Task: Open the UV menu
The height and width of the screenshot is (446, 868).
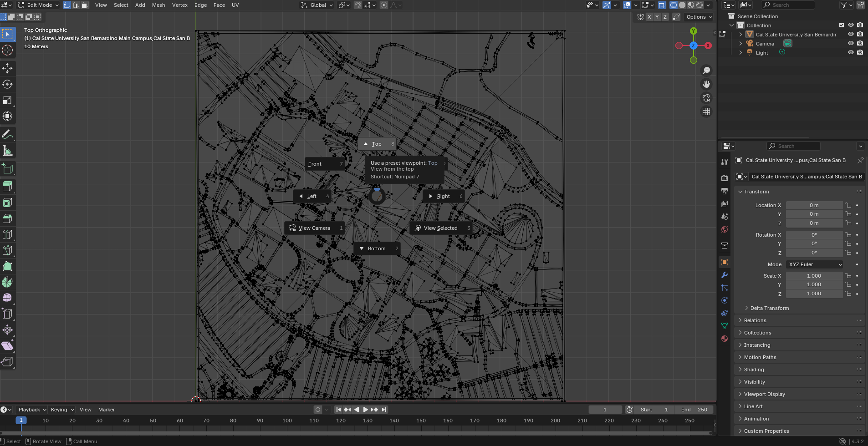Action: click(x=235, y=5)
